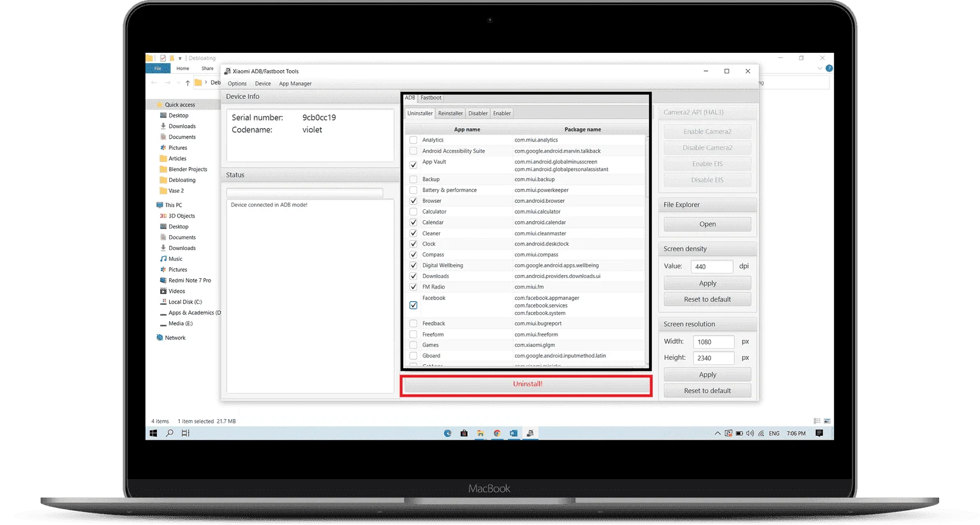Image resolution: width=980 pixels, height=525 pixels.
Task: Click the Uninstall! button
Action: pos(527,384)
